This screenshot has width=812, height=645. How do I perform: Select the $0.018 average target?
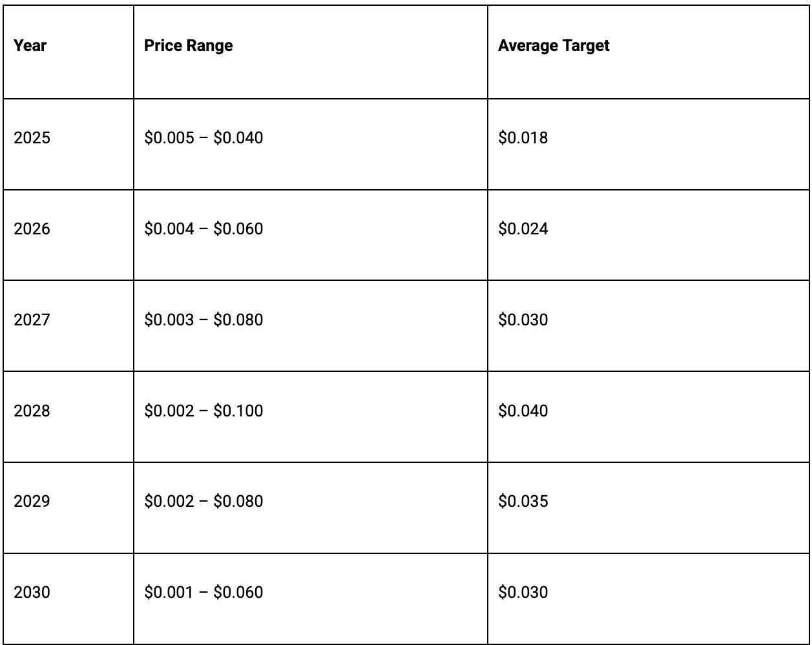pos(523,138)
